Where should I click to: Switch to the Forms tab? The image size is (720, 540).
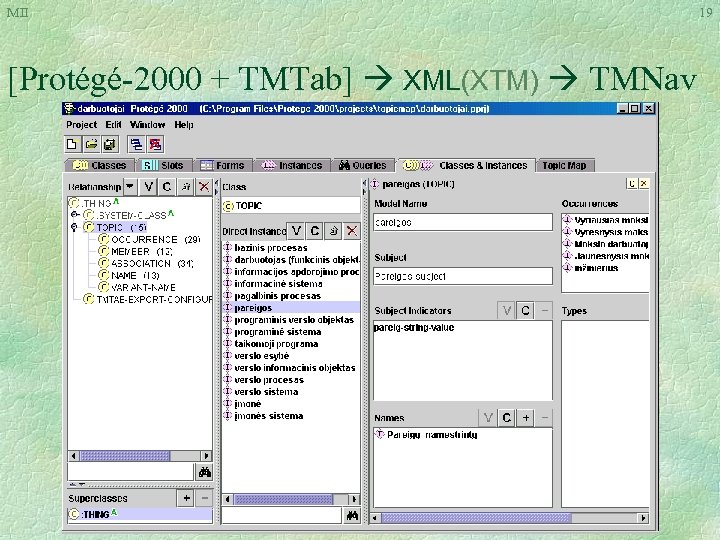click(x=223, y=165)
